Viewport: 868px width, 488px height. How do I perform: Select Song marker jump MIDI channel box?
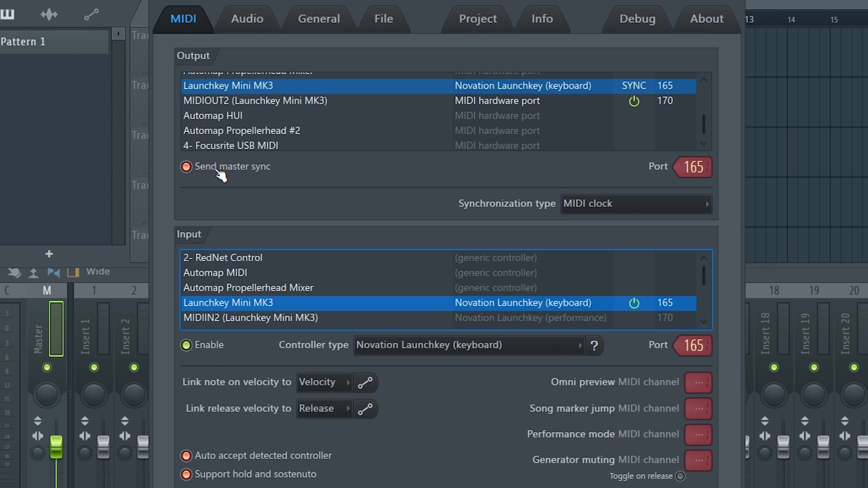[698, 409]
